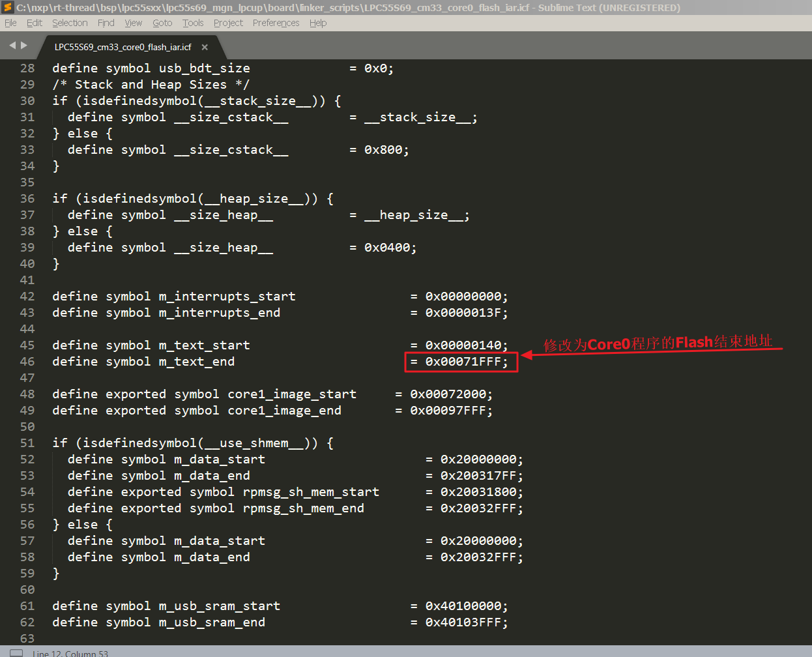Place cursor on the 0x00071FFF value
Screen dimensions: 812x657
[463, 362]
